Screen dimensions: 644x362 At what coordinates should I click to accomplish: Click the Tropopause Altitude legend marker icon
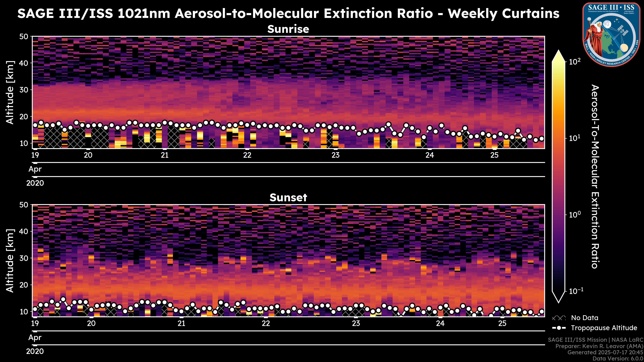[559, 328]
